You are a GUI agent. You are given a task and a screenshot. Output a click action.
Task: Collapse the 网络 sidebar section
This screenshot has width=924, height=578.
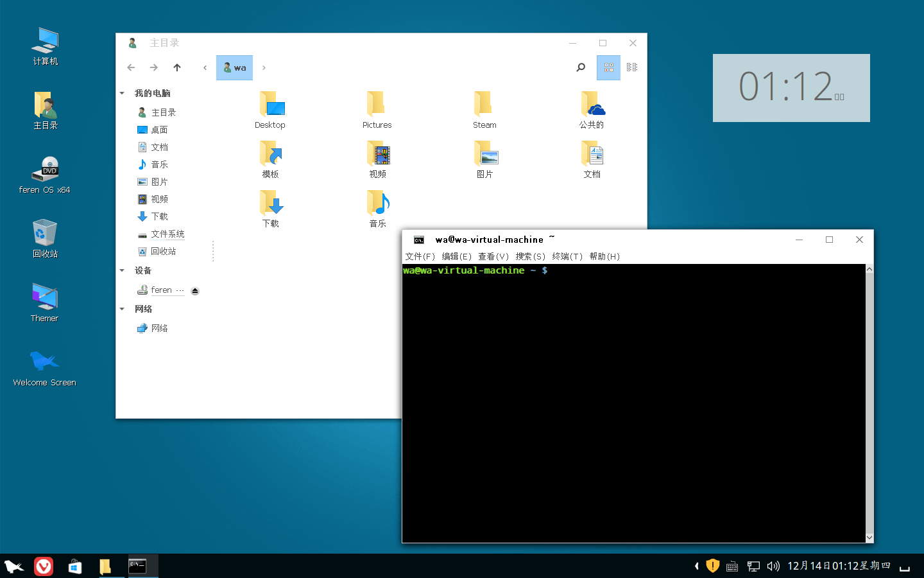[x=122, y=309]
